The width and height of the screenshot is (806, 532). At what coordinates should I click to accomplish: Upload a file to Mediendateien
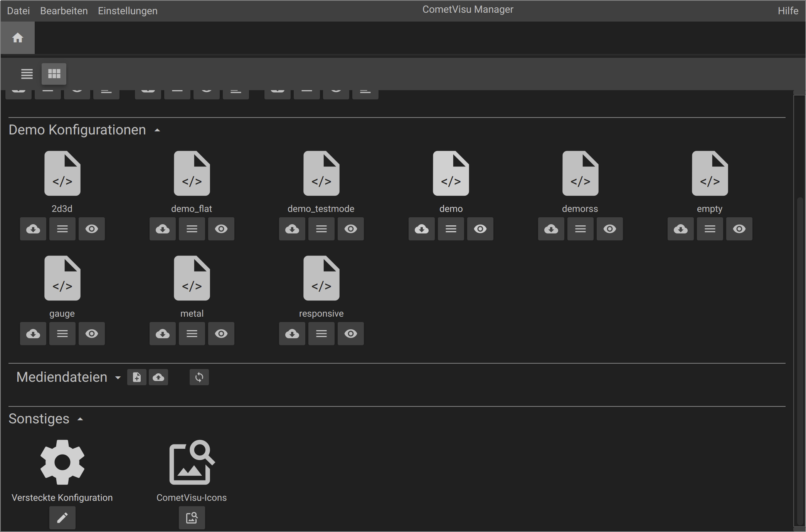pos(158,377)
